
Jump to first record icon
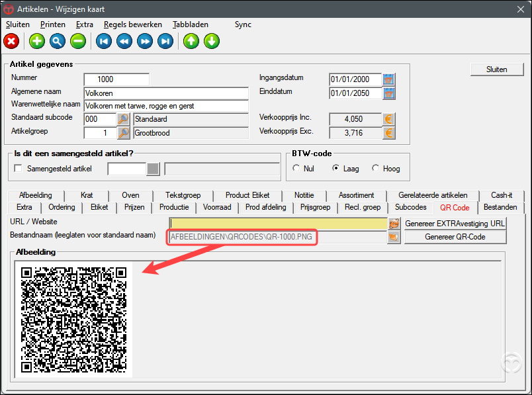[104, 42]
